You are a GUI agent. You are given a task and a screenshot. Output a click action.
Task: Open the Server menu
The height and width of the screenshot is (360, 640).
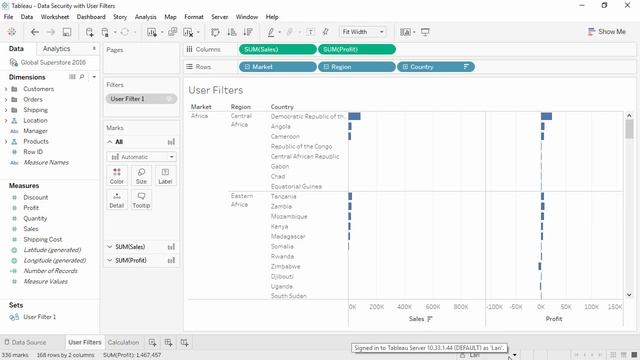[220, 17]
